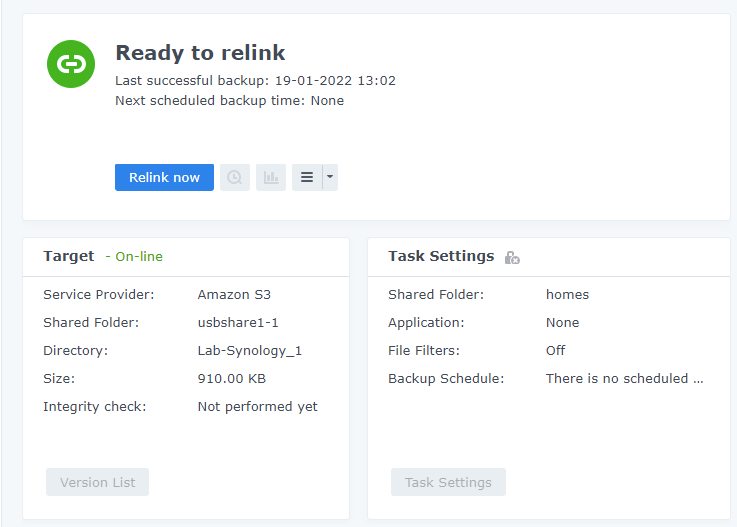
Task: Open the Version List button
Action: click(97, 482)
